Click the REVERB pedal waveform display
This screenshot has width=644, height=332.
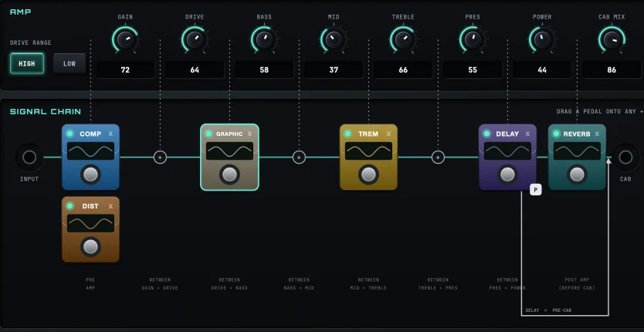[577, 151]
